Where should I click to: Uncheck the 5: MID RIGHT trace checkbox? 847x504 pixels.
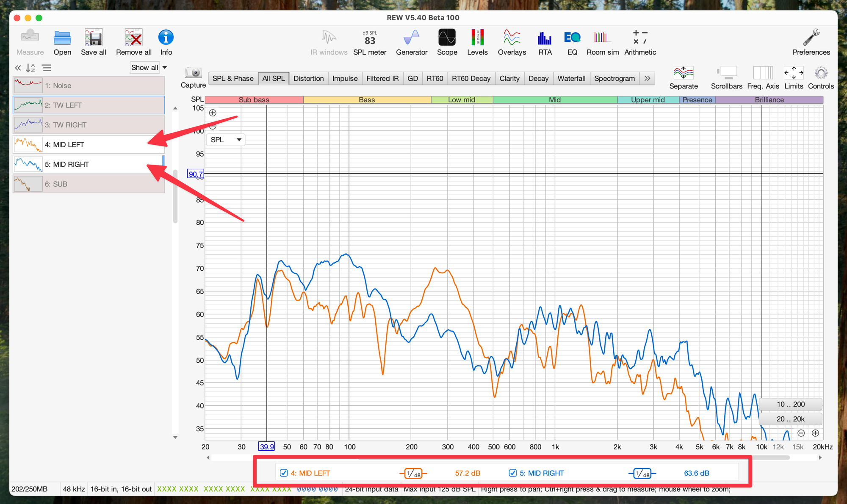[512, 473]
